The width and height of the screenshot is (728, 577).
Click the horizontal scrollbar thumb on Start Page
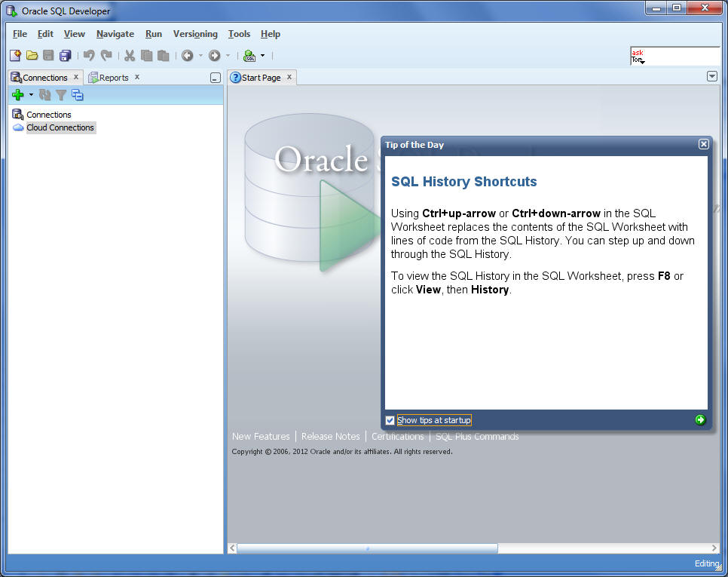(x=367, y=548)
